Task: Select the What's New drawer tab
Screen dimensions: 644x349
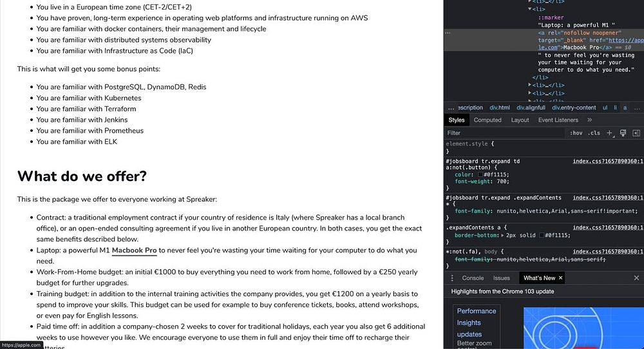Action: click(x=539, y=278)
